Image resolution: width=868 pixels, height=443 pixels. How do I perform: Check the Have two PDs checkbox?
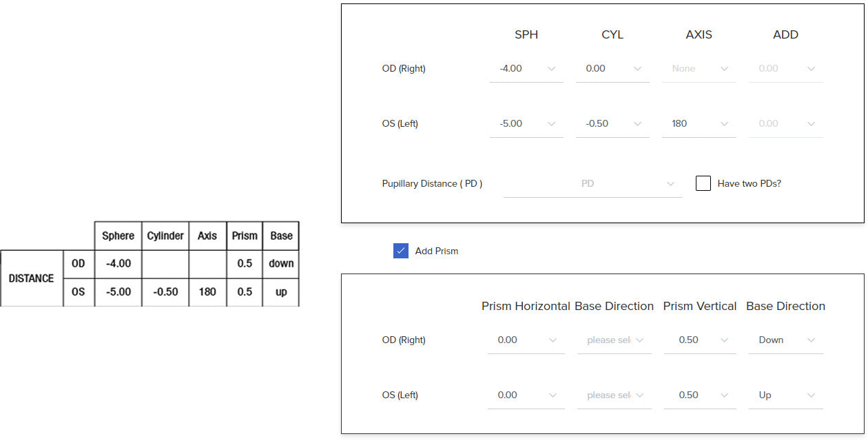(x=703, y=184)
